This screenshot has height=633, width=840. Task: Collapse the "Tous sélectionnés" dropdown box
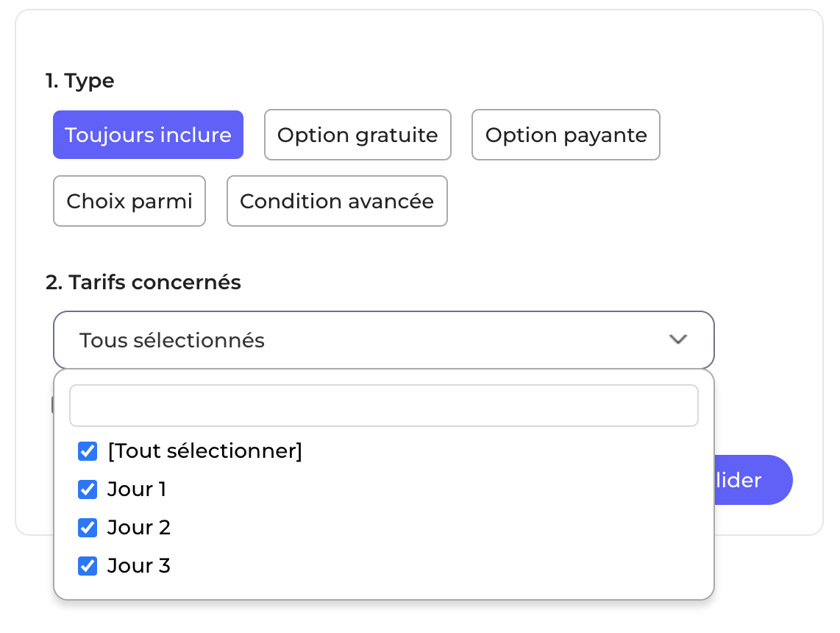pyautogui.click(x=382, y=340)
